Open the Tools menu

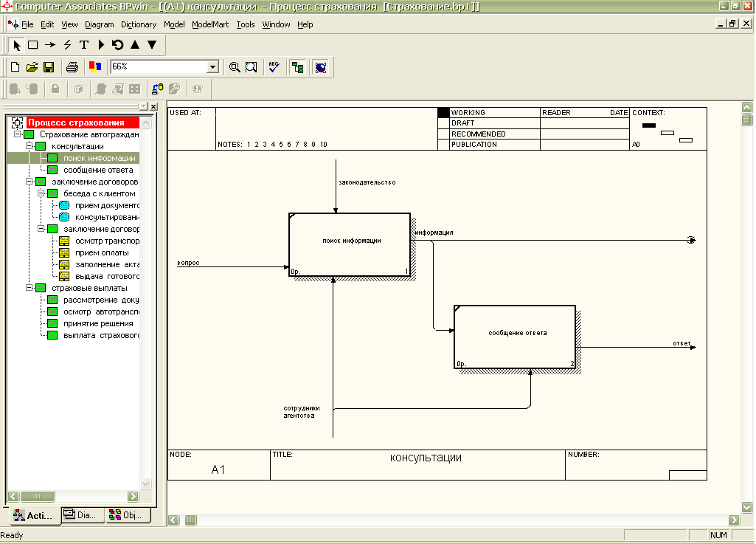pyautogui.click(x=246, y=24)
